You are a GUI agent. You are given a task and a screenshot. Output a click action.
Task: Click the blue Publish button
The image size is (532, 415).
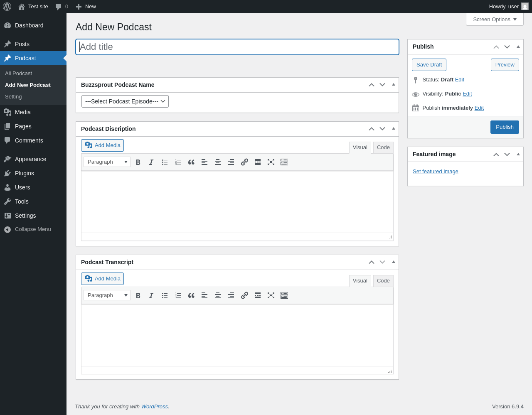[505, 127]
